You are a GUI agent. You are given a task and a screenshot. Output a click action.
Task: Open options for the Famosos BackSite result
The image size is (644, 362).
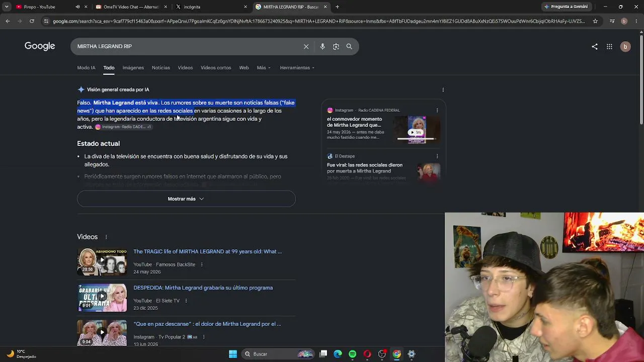point(202,264)
